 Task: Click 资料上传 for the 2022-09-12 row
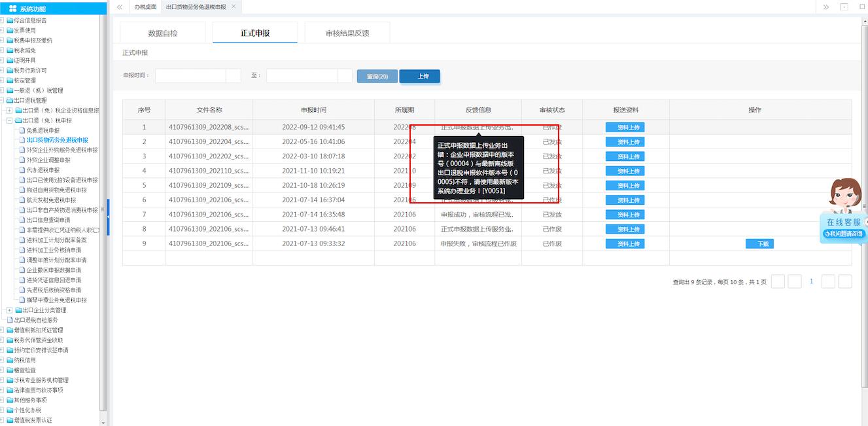[625, 127]
